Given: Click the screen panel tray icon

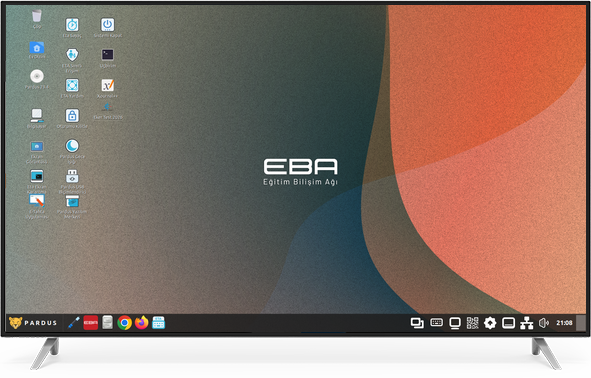Looking at the screenshot, I should [508, 323].
